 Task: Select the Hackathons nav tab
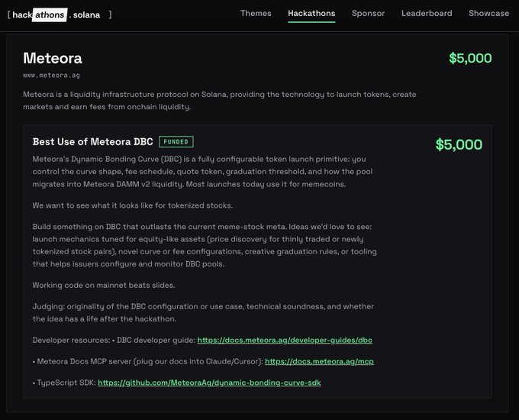click(311, 13)
